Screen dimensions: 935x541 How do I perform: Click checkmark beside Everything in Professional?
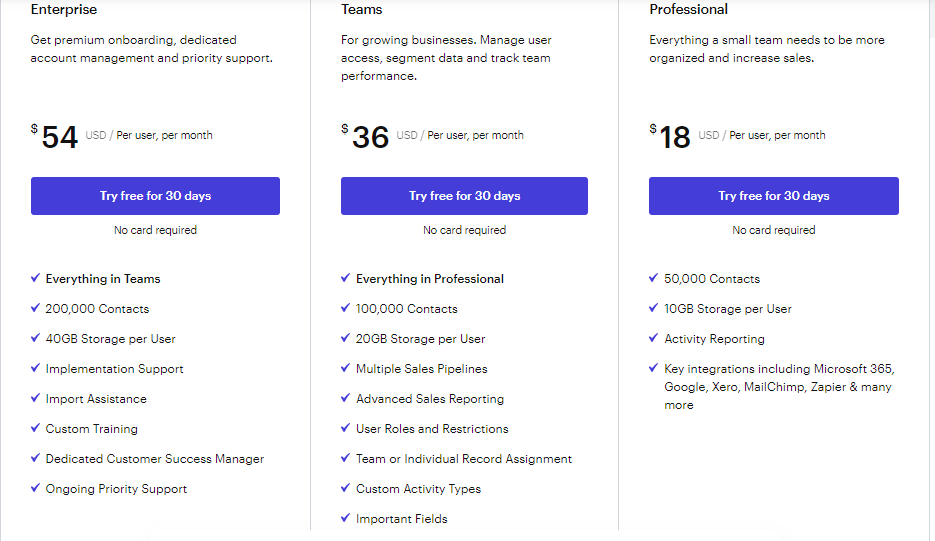pyautogui.click(x=345, y=278)
